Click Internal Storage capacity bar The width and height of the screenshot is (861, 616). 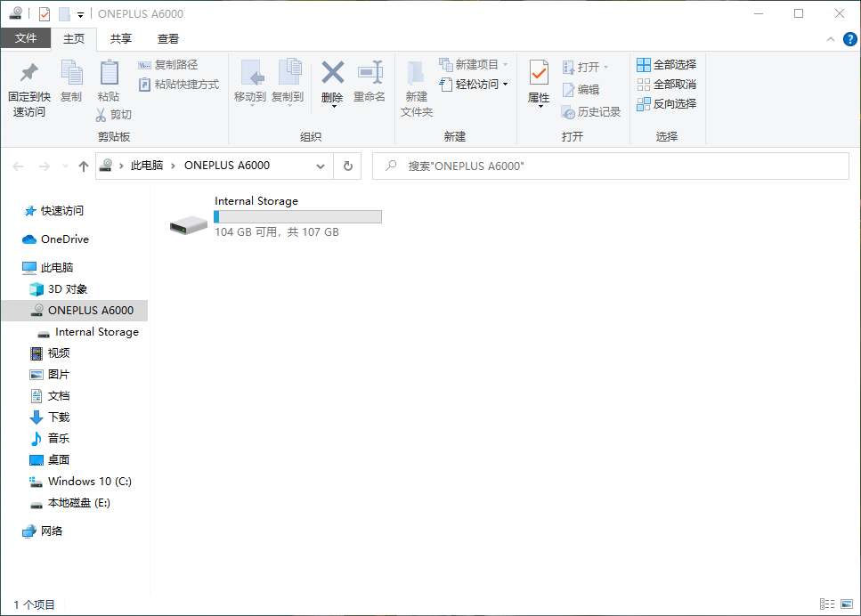(x=297, y=217)
